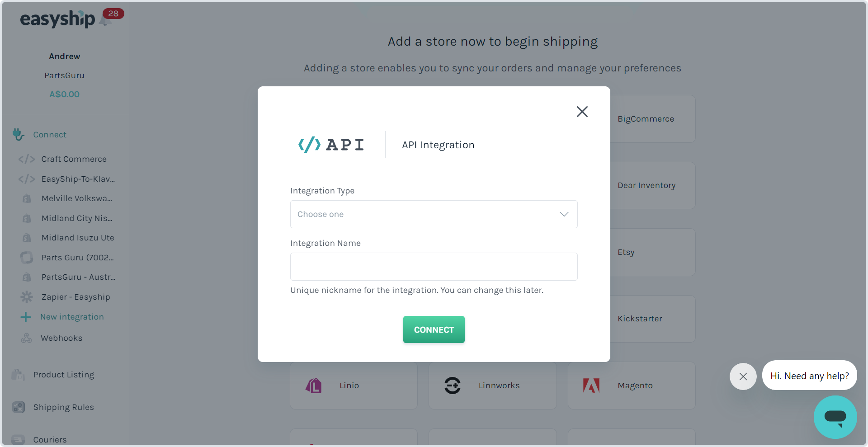The image size is (868, 447).
Task: Pick the Magento store tile
Action: 632,386
